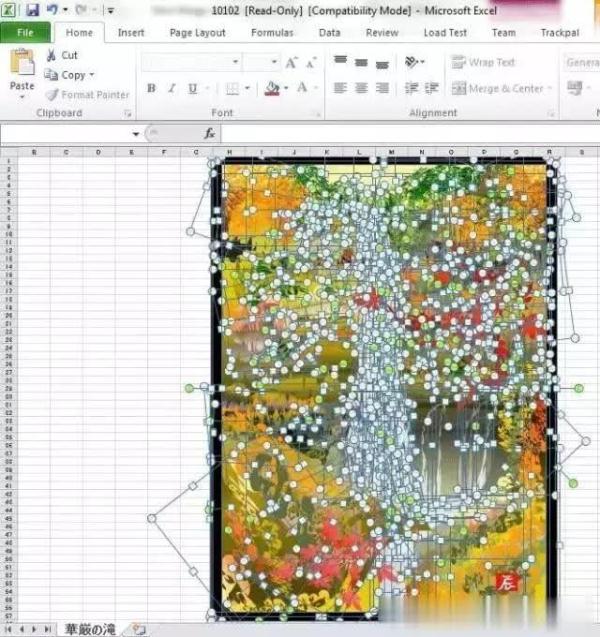Switch to the Insert tab

[131, 32]
